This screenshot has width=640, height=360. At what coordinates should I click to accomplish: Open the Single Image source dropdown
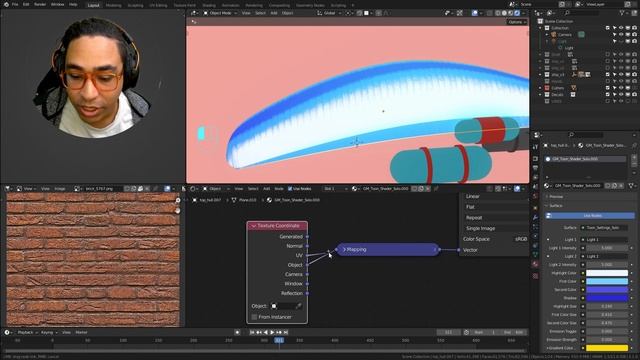(x=496, y=228)
